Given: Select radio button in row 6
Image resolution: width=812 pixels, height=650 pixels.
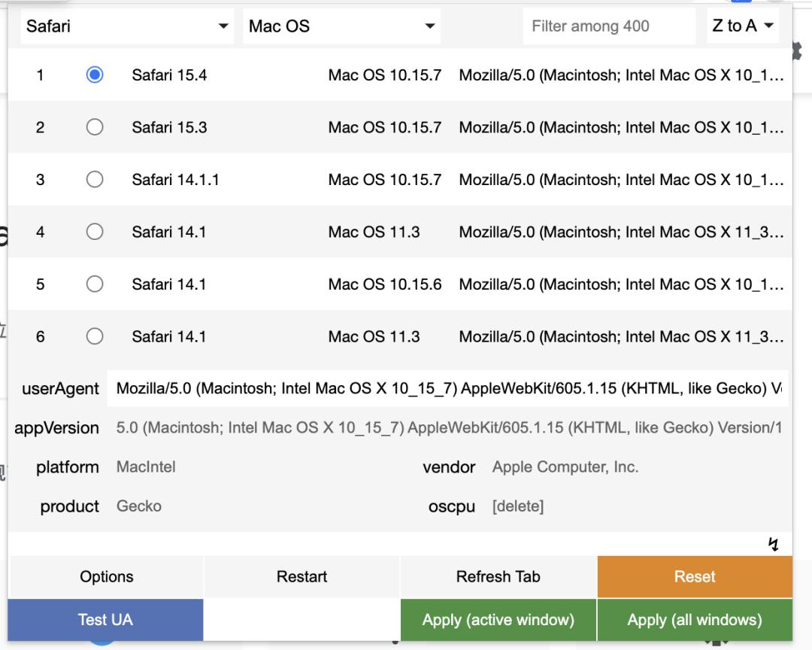Looking at the screenshot, I should [x=95, y=336].
